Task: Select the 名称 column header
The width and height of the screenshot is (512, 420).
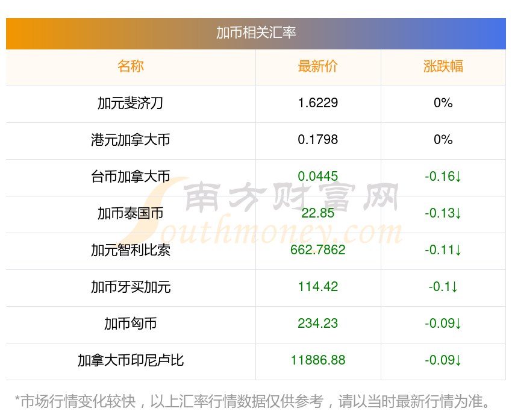Action: 131,66
